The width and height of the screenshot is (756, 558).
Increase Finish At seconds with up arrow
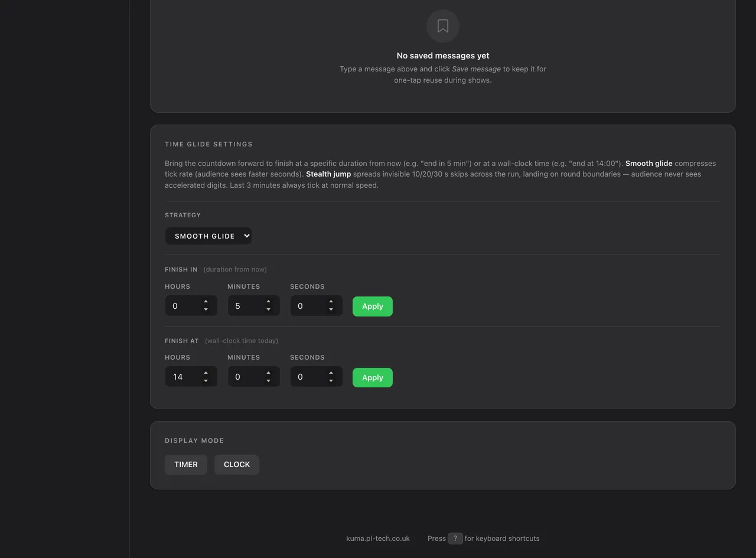pyautogui.click(x=331, y=373)
